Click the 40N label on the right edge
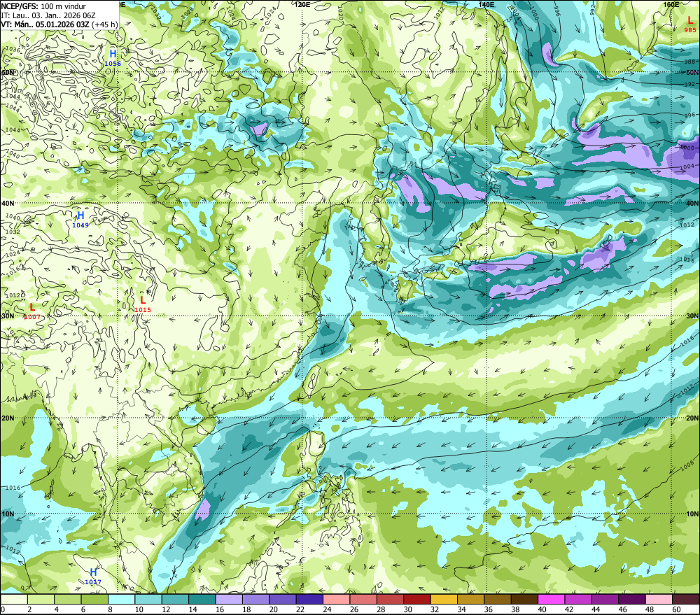This screenshot has height=615, width=700. coord(692,203)
